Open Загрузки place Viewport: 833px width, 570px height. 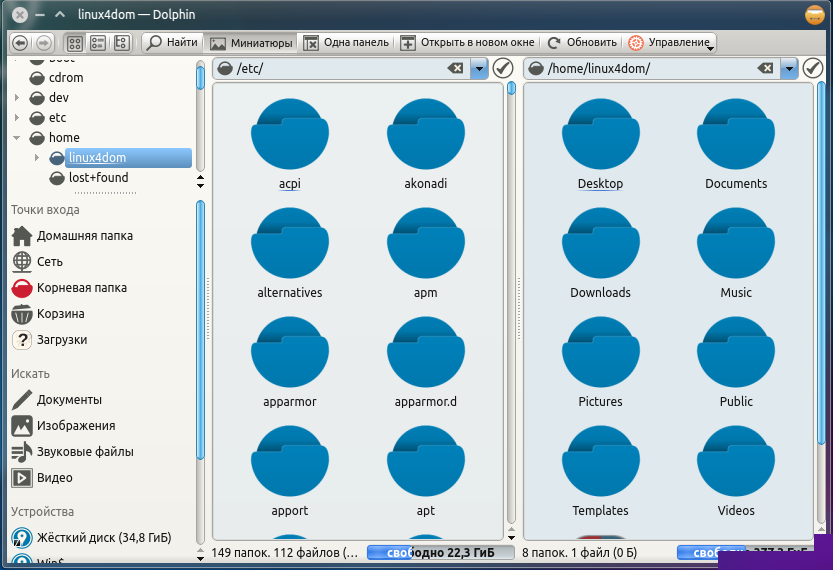pyautogui.click(x=49, y=339)
